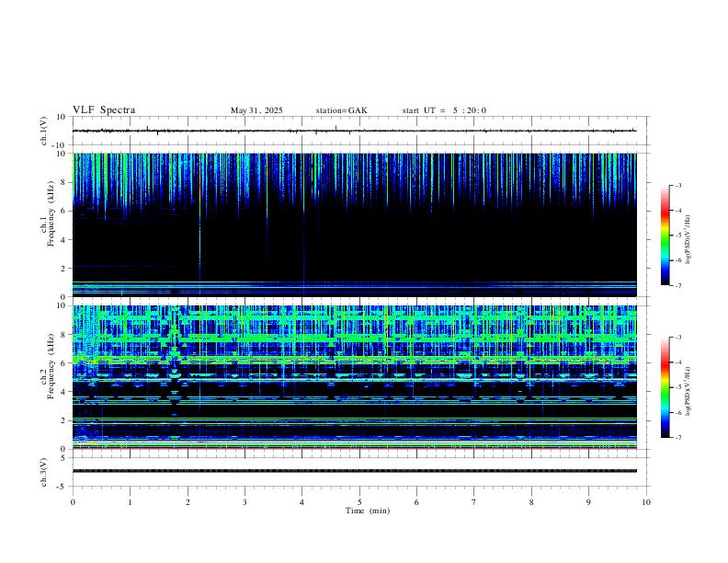Click inside the ch.1 spectrogram panel
Viewport: 728px width, 563px height.
pyautogui.click(x=354, y=224)
